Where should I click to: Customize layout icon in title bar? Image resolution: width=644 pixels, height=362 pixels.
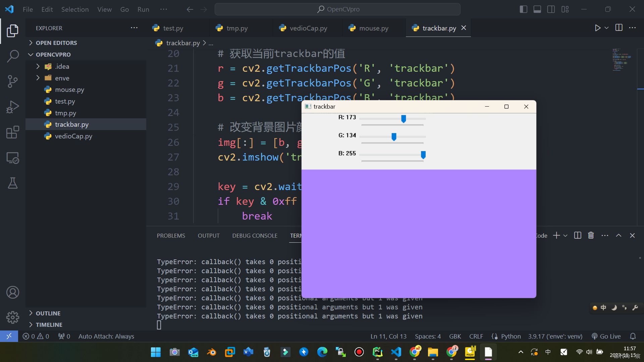(565, 9)
